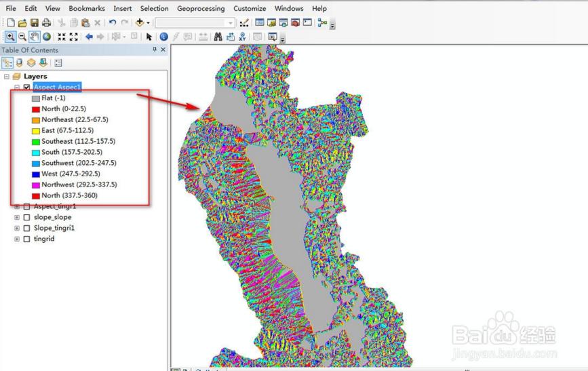Viewport: 588px width, 371px height.
Task: Click the Find Route icon
Action: (x=231, y=37)
